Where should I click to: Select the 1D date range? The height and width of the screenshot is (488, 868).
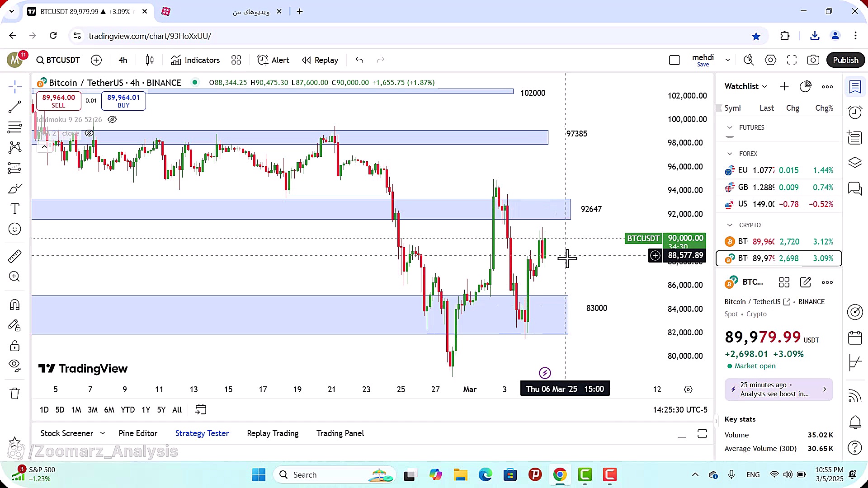44,410
